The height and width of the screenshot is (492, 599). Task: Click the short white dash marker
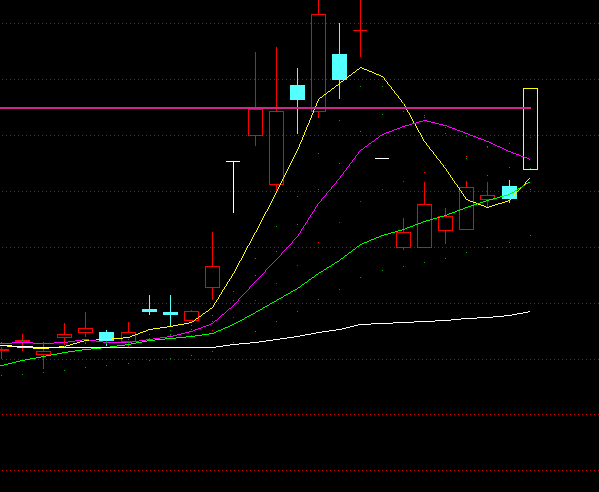(382, 158)
